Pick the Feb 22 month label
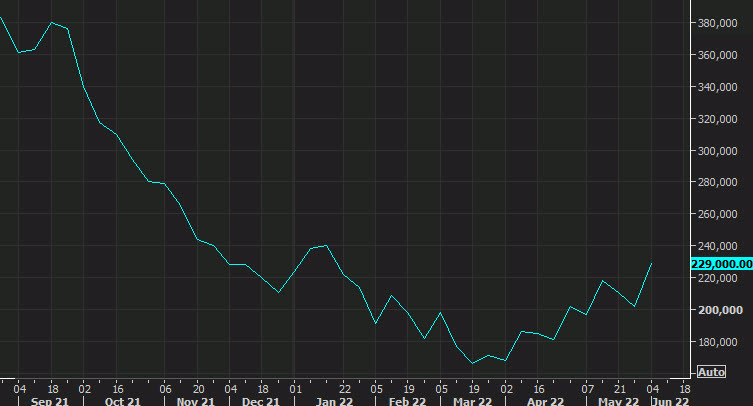Screen dimensions: 753x406 [407, 401]
